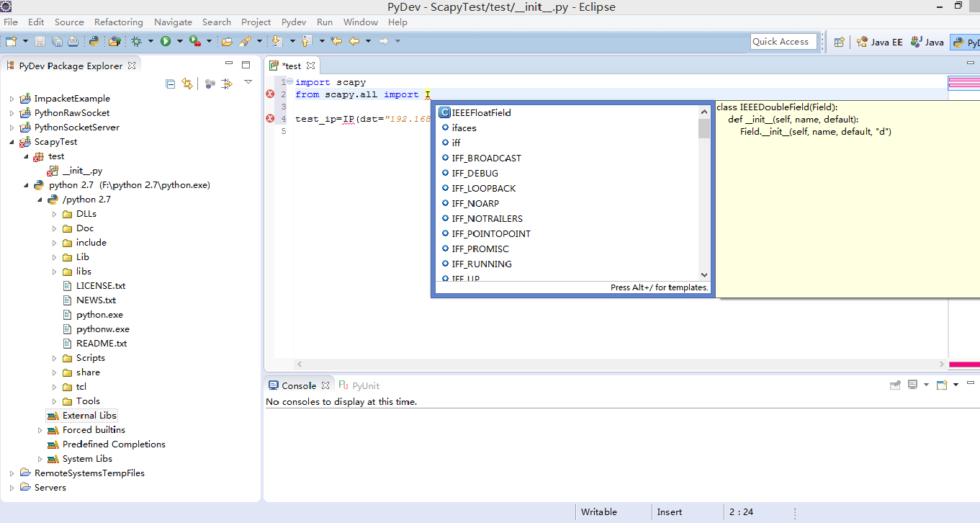Image resolution: width=980 pixels, height=523 pixels.
Task: Open Package Explorer view menu triangle
Action: click(x=248, y=82)
